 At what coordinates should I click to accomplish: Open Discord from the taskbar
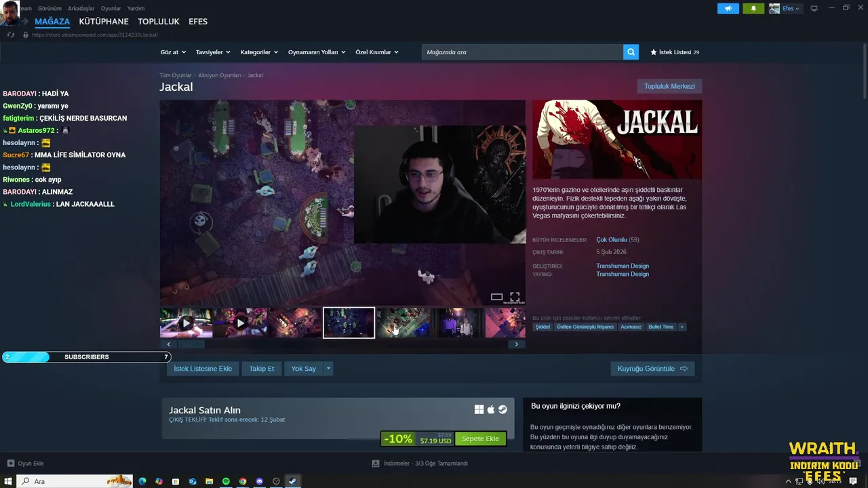(x=260, y=481)
